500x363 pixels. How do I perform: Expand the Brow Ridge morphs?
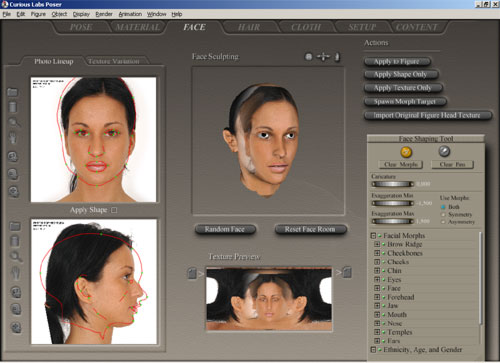click(x=377, y=244)
